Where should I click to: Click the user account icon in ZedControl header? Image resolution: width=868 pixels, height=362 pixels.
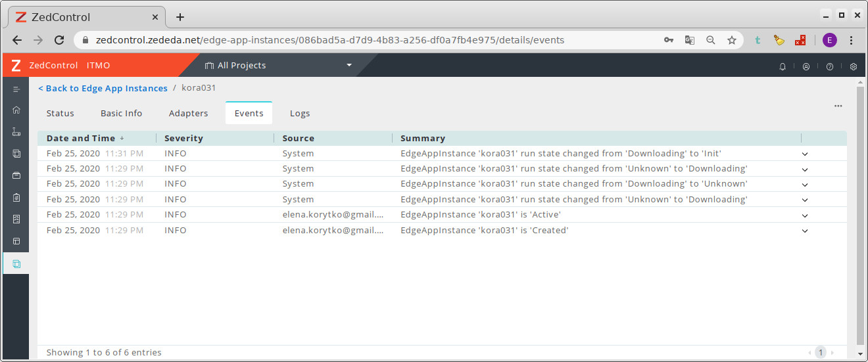click(806, 66)
